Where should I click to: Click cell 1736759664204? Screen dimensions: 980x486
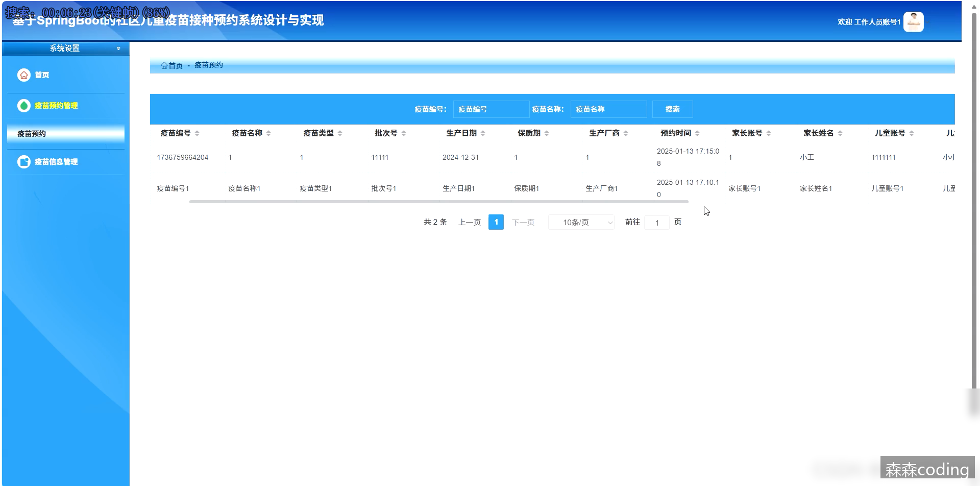click(x=182, y=157)
